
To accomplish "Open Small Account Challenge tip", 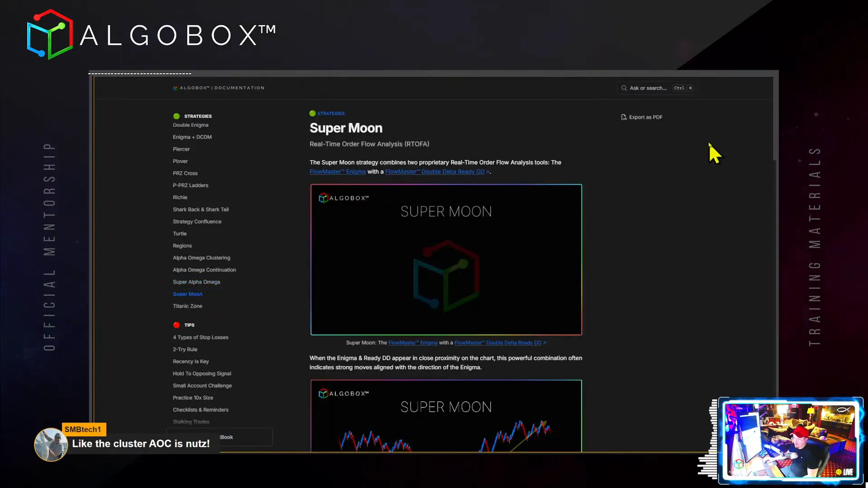I will 202,386.
